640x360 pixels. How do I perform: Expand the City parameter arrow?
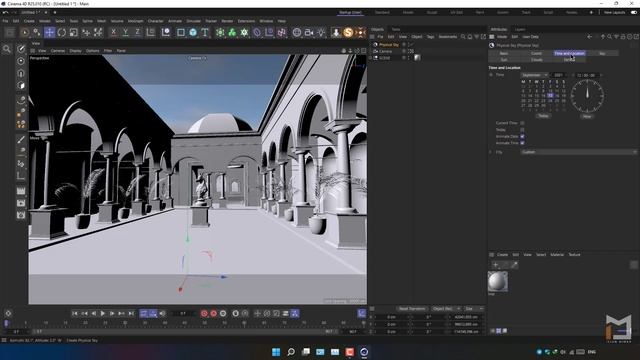(x=491, y=152)
